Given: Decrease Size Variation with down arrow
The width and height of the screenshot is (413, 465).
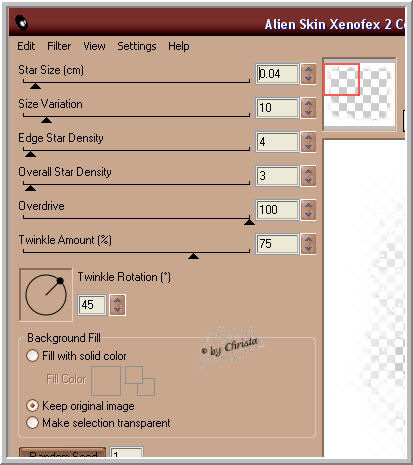Looking at the screenshot, I should pos(308,113).
